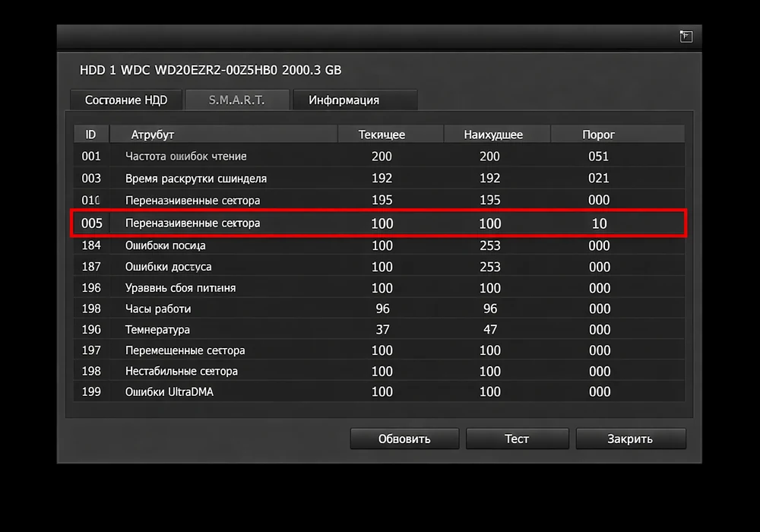760x532 pixels.
Task: Select the row 001 Частота ошибок чтение
Action: (x=379, y=156)
